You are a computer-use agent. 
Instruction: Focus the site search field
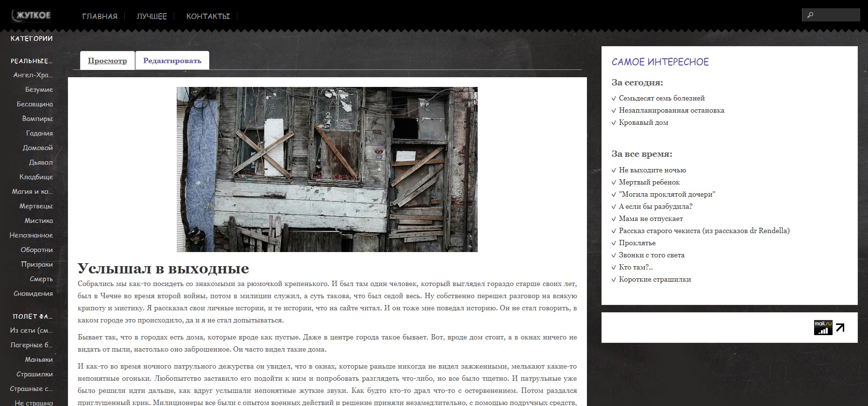coord(831,15)
